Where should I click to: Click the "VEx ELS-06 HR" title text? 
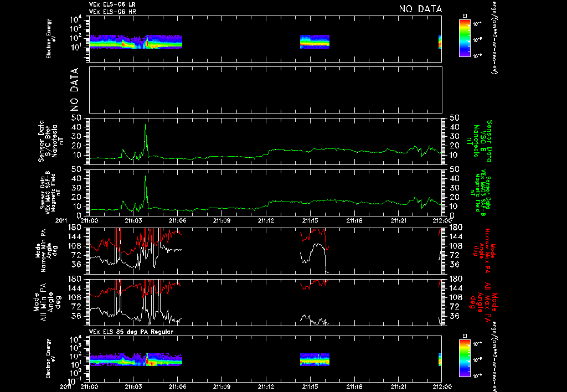pos(112,12)
